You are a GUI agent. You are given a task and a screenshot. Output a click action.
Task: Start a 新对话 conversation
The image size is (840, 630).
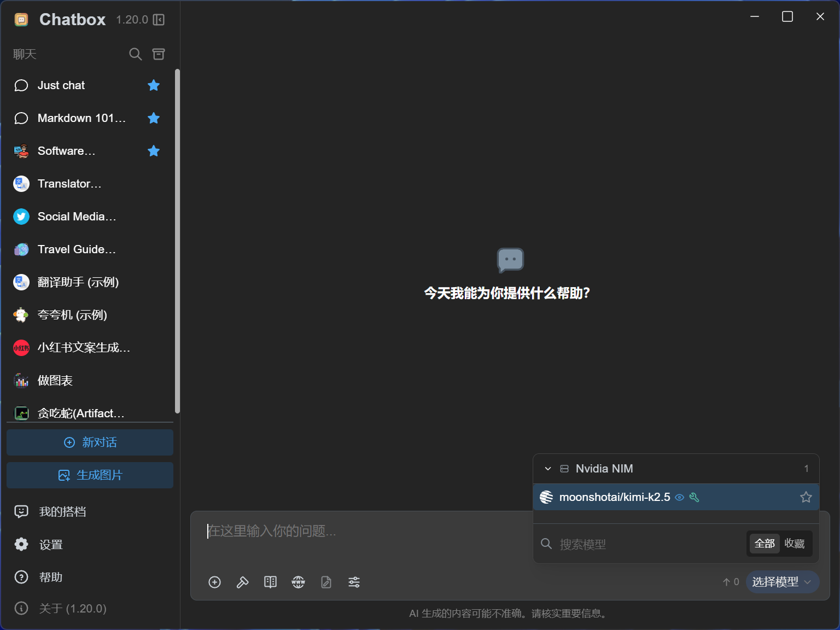tap(89, 442)
